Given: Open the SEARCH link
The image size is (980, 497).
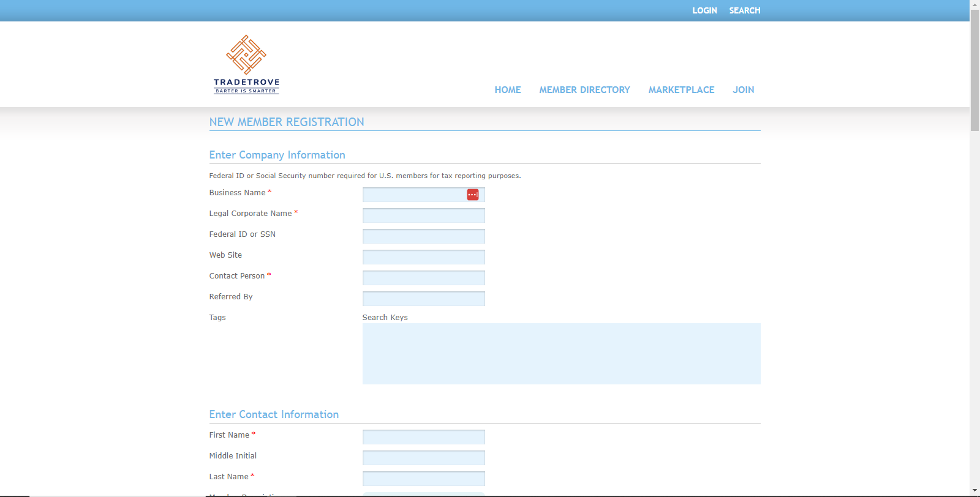Looking at the screenshot, I should [x=744, y=10].
